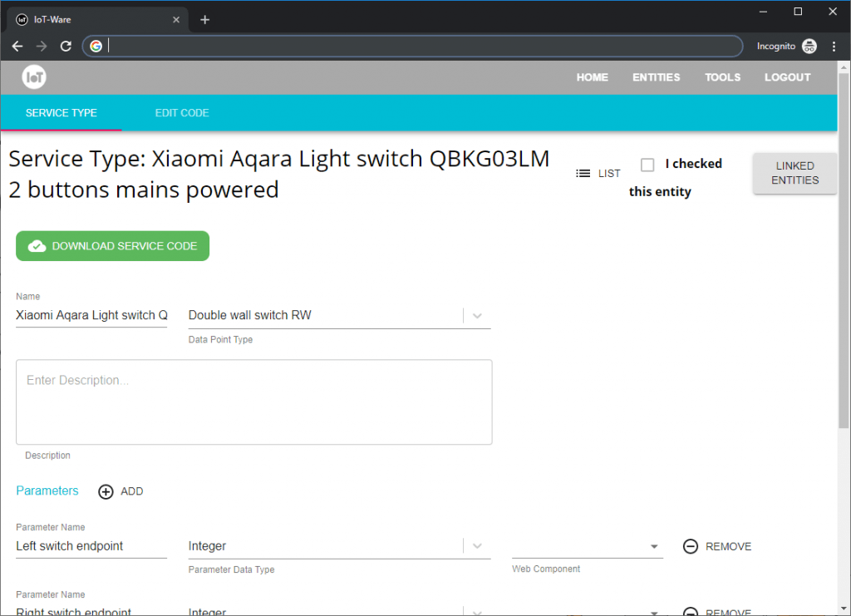The height and width of the screenshot is (616, 851).
Task: Go back with browser back arrow
Action: (17, 46)
